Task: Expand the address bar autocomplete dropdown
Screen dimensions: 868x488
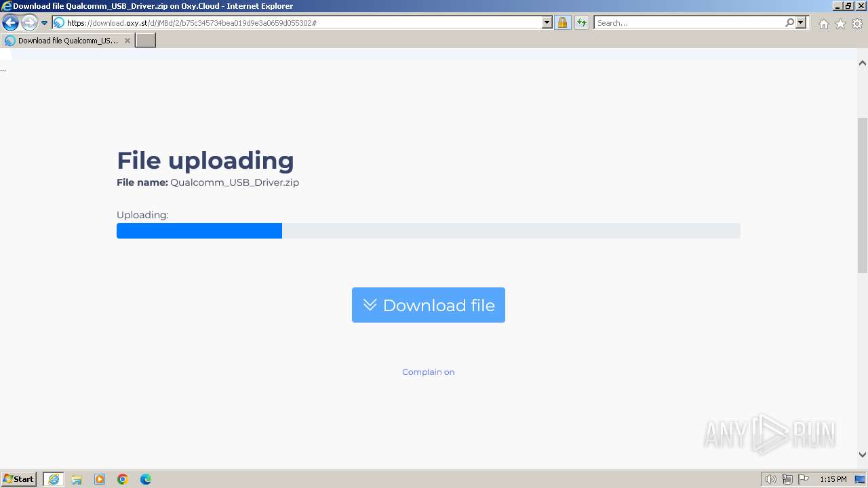Action: coord(547,23)
